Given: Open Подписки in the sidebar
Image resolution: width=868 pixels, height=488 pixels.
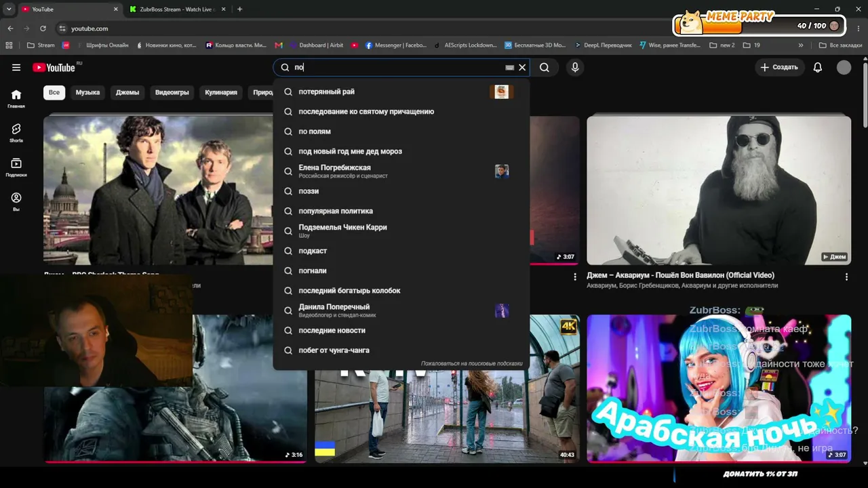Looking at the screenshot, I should (x=16, y=167).
